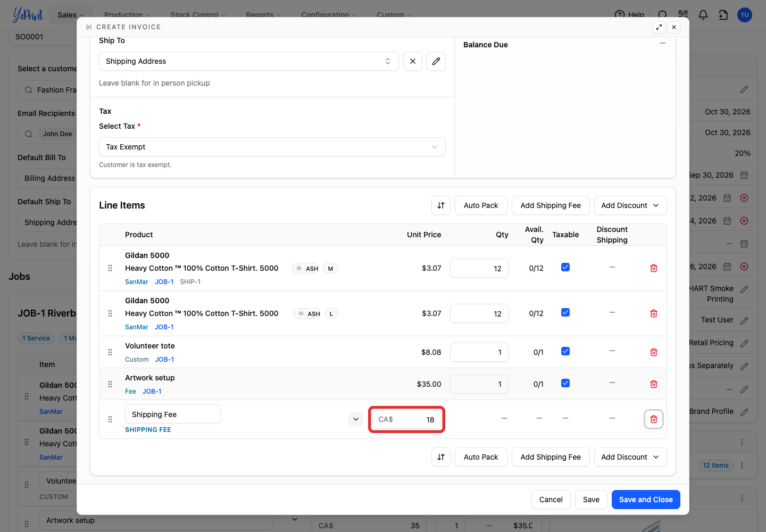Image resolution: width=766 pixels, height=532 pixels.
Task: Edit Brand Profile with pencil icon
Action: point(744,412)
